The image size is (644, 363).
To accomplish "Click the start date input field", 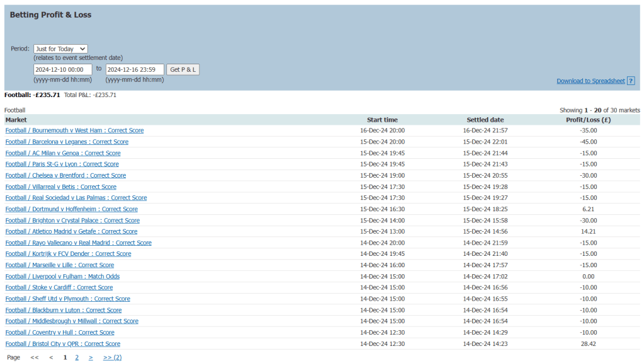I will point(62,69).
